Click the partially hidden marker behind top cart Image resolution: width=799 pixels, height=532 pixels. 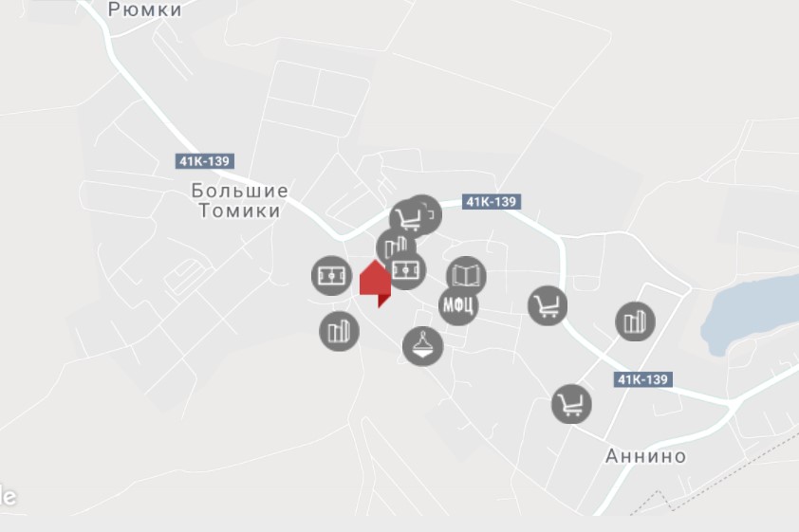tap(431, 212)
